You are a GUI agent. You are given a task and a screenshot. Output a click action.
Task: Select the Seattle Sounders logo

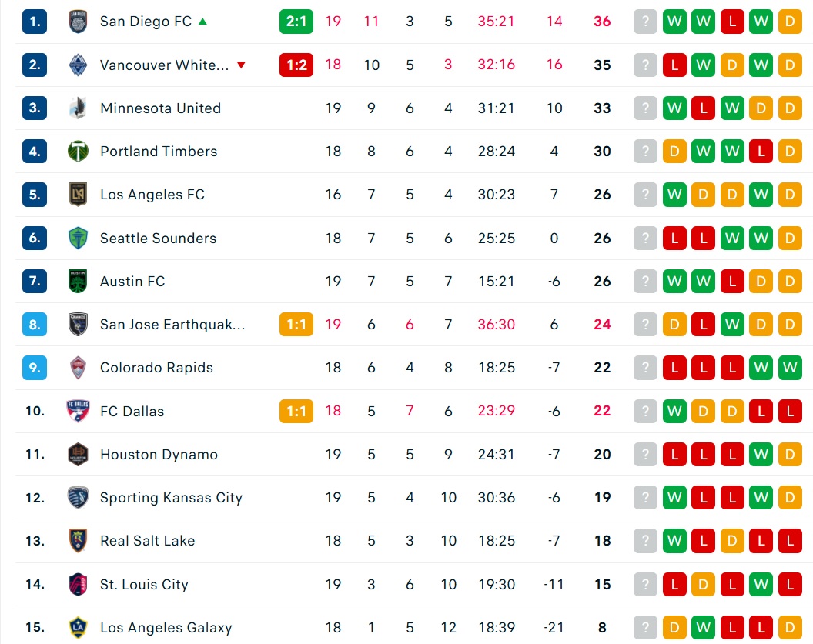tap(78, 239)
